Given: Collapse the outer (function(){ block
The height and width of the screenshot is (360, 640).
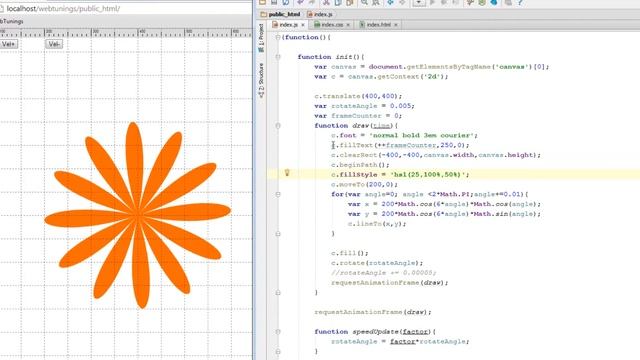Looking at the screenshot, I should [278, 37].
